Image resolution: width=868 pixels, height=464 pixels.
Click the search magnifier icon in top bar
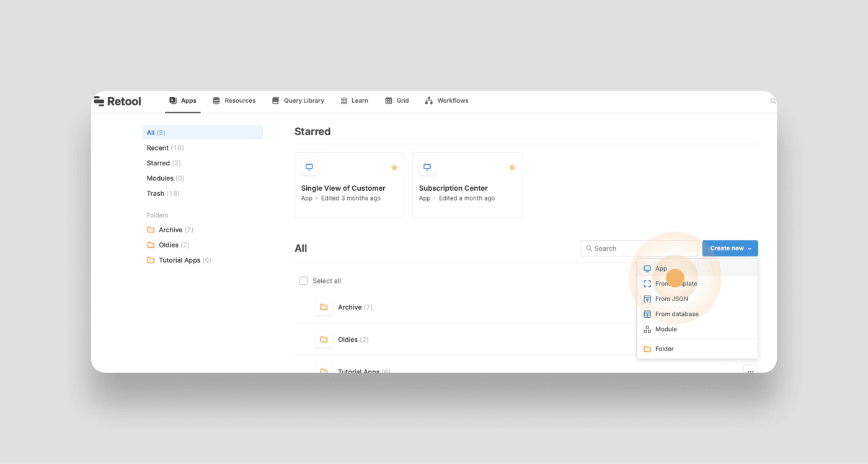click(x=773, y=101)
